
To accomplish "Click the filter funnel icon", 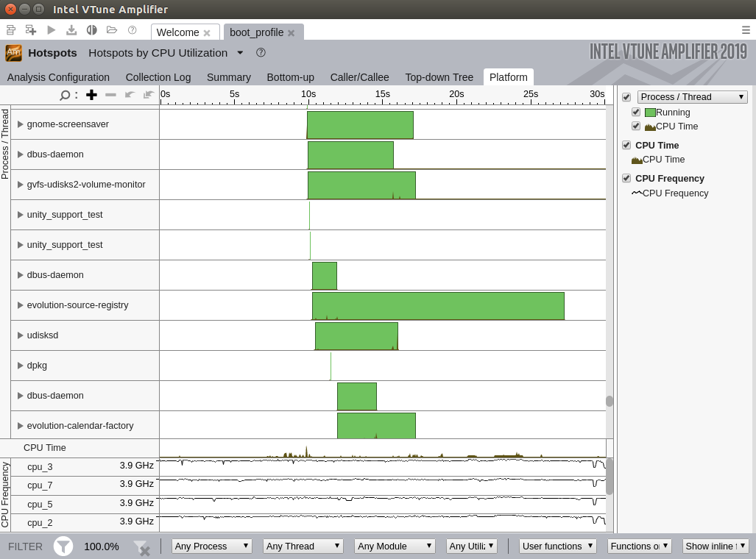I will (x=63, y=546).
